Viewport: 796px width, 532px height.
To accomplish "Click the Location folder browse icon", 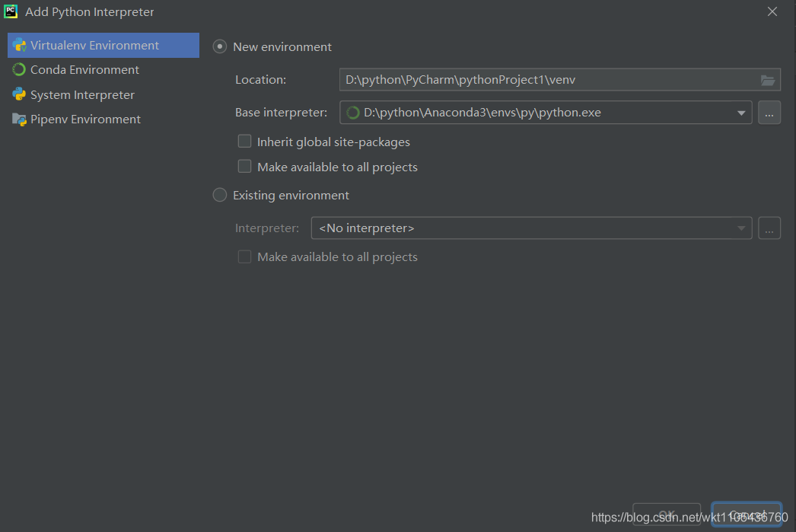I will click(768, 80).
